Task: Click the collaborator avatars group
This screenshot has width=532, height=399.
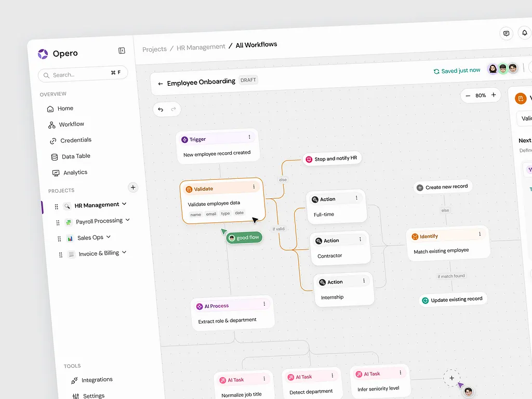Action: click(503, 69)
